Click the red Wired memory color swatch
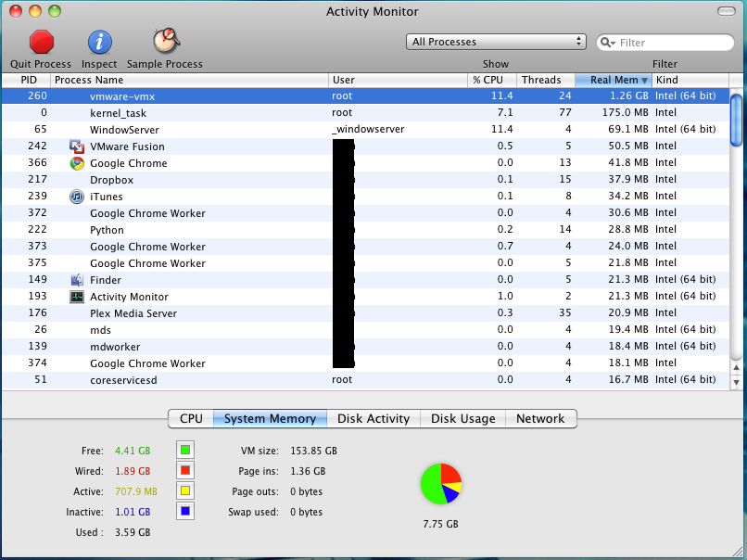 [x=185, y=470]
